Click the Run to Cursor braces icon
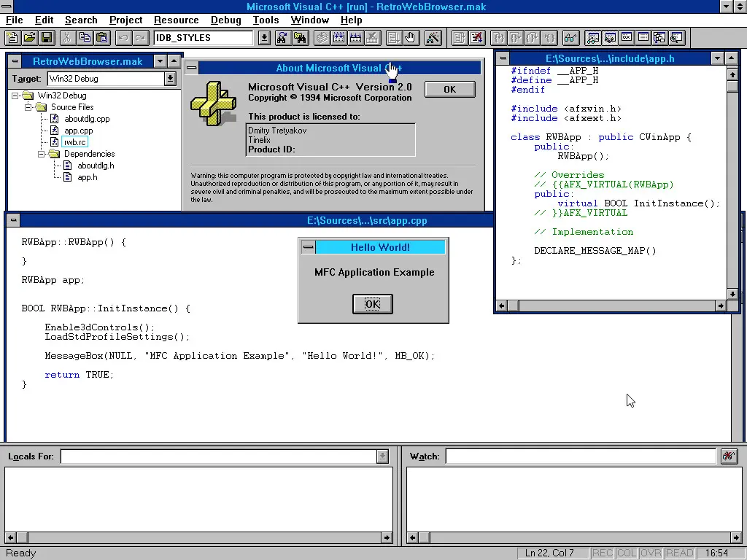This screenshot has height=560, width=747. 549,38
